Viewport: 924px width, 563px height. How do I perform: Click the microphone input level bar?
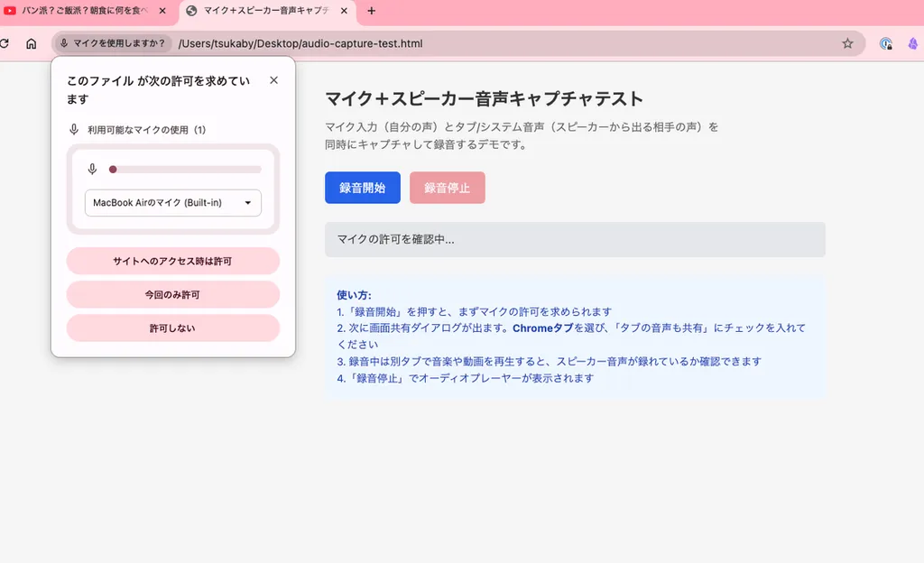click(x=185, y=169)
